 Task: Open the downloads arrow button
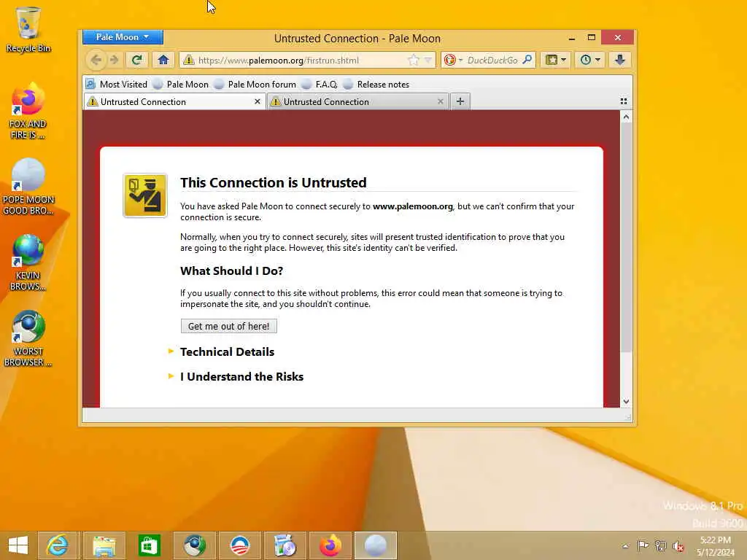pos(620,60)
